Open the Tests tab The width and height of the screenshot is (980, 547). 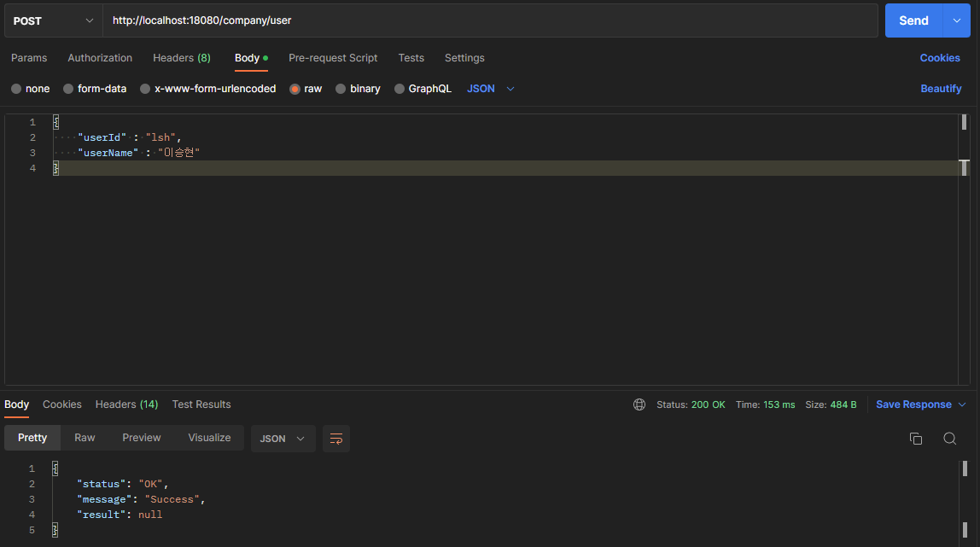(411, 57)
